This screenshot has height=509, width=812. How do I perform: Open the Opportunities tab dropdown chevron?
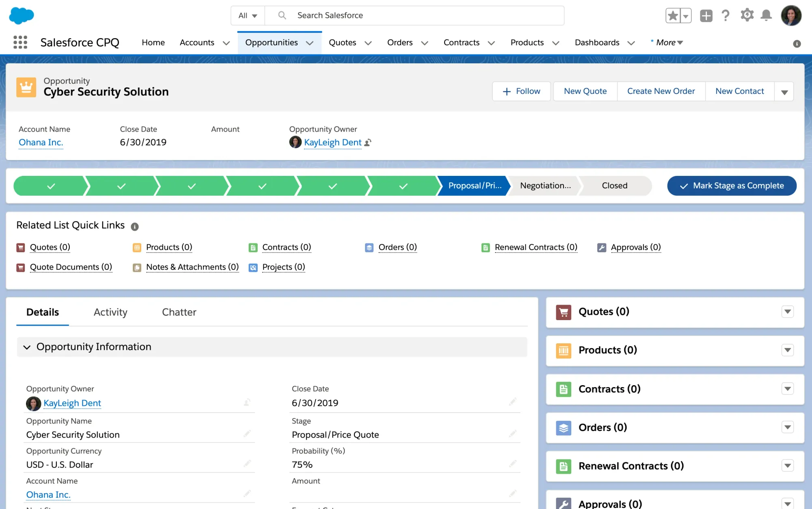coord(309,42)
